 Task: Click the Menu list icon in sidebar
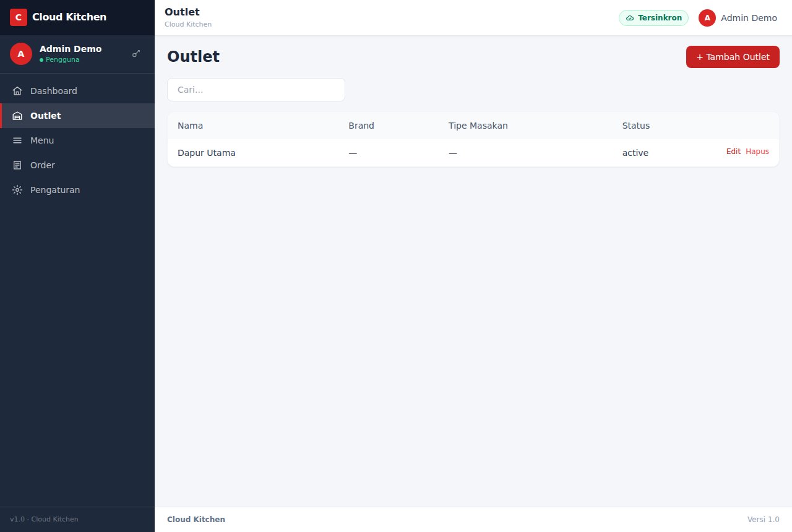point(17,140)
